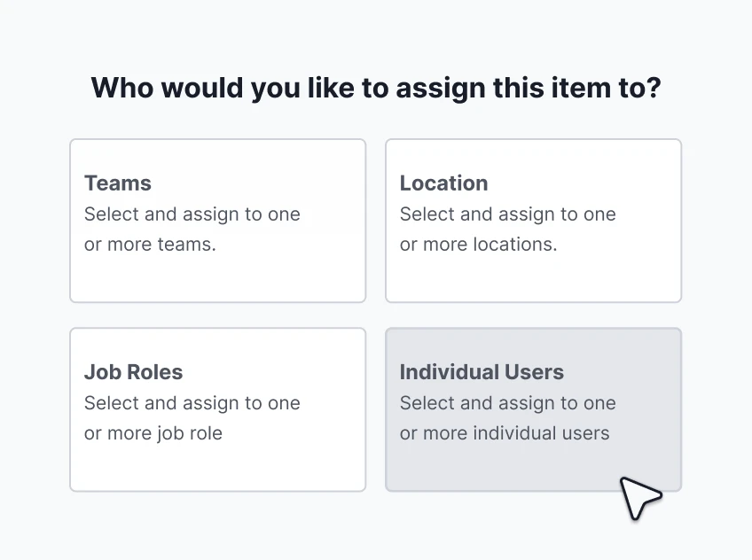
Task: Click the bold 'Individual Users' card title
Action: tap(482, 372)
